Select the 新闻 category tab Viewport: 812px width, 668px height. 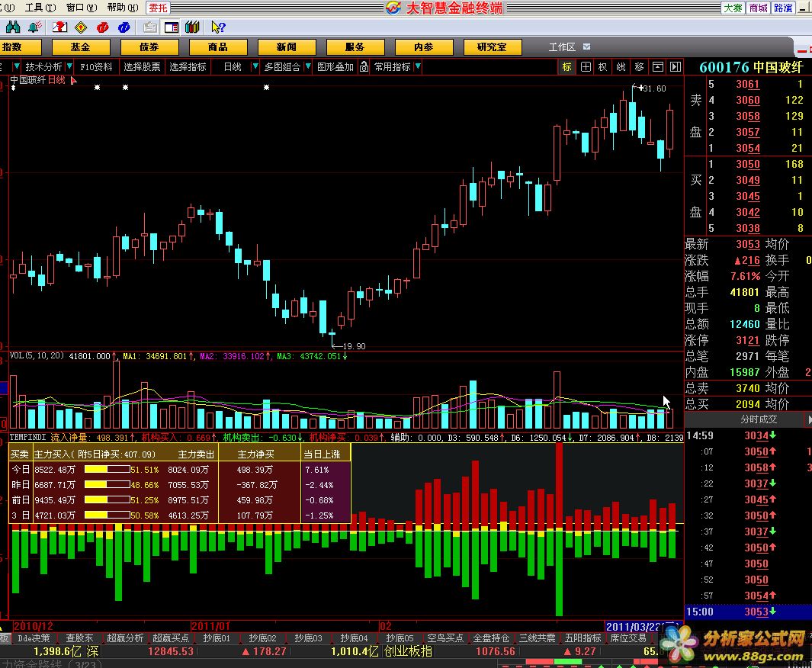point(287,47)
